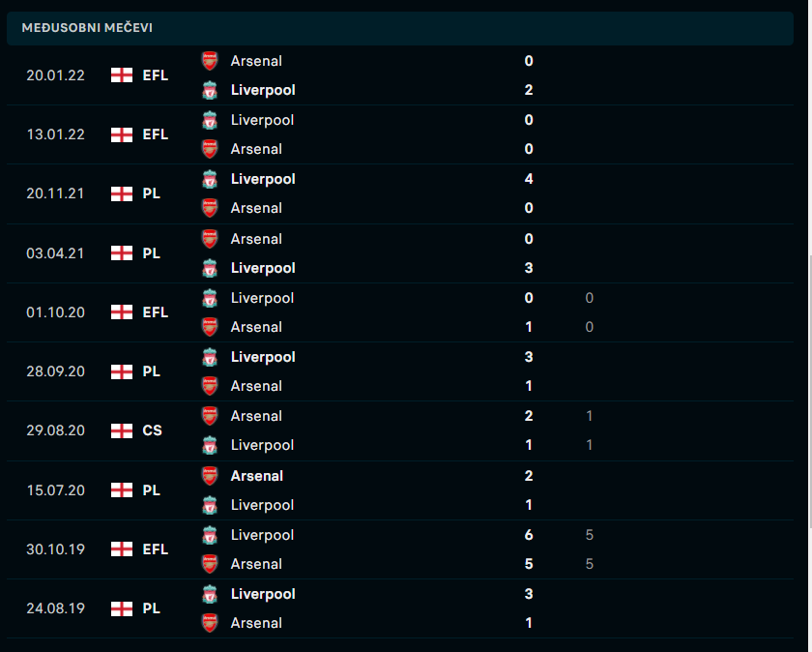This screenshot has height=652, width=812.
Task: Open the 20.11.21 PL match row
Action: [400, 193]
